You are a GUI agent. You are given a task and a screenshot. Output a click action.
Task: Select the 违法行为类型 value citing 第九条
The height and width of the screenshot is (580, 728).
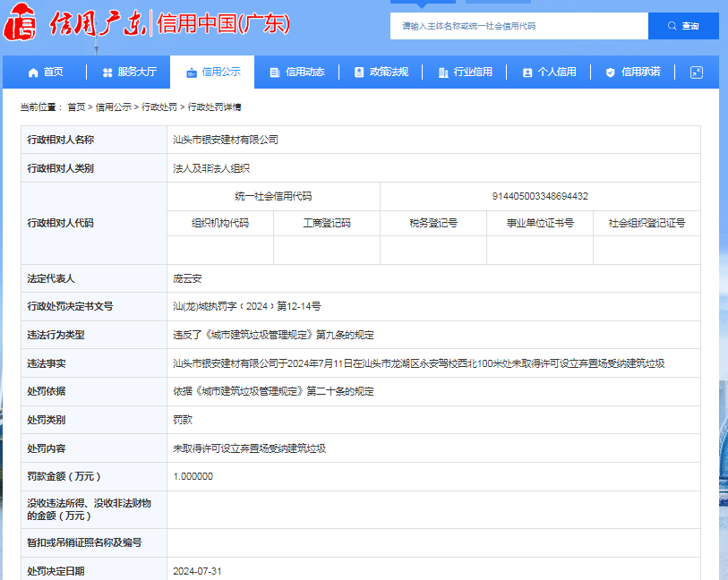pos(273,335)
